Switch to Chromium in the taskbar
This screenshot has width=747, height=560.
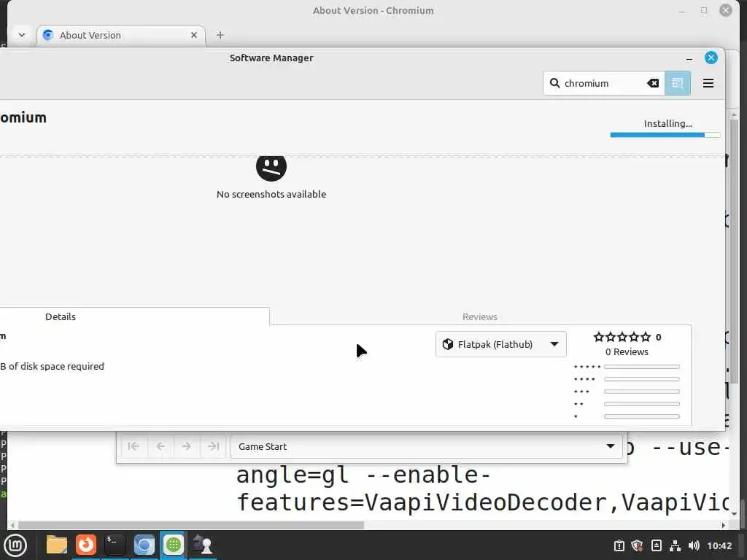coord(144,545)
